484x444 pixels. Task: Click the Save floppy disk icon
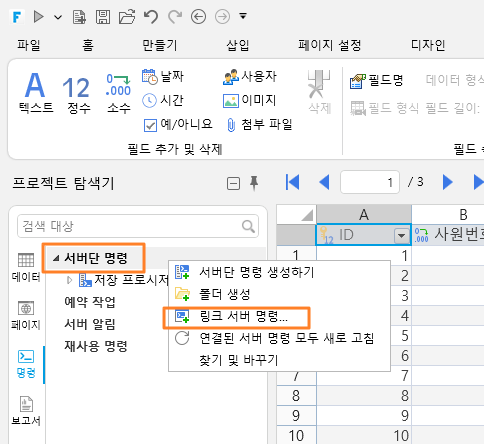(103, 17)
